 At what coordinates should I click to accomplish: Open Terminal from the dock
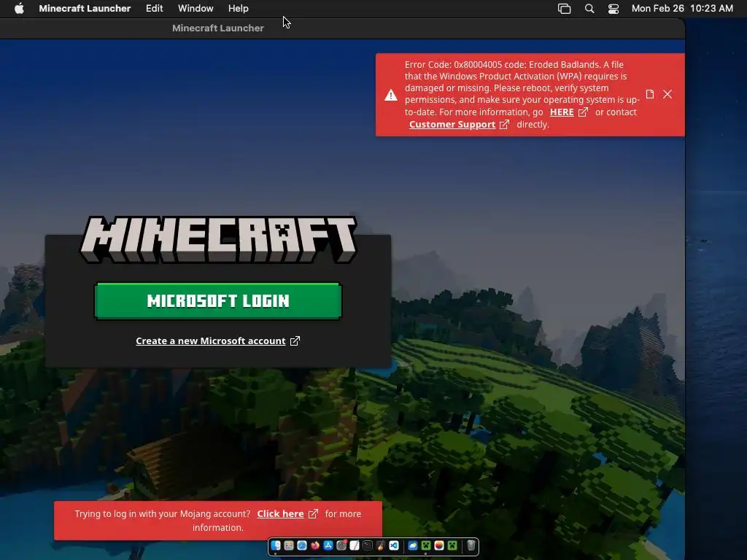tap(368, 545)
